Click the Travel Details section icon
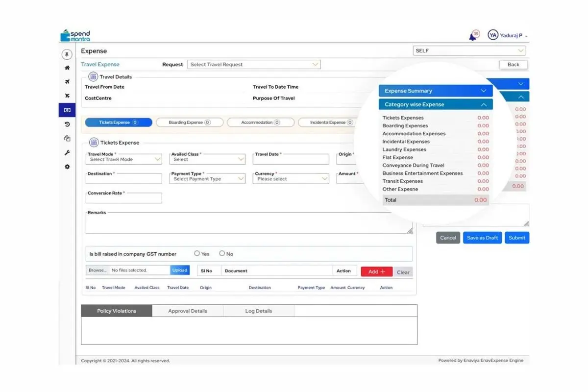This screenshot has width=588, height=392. (x=93, y=76)
